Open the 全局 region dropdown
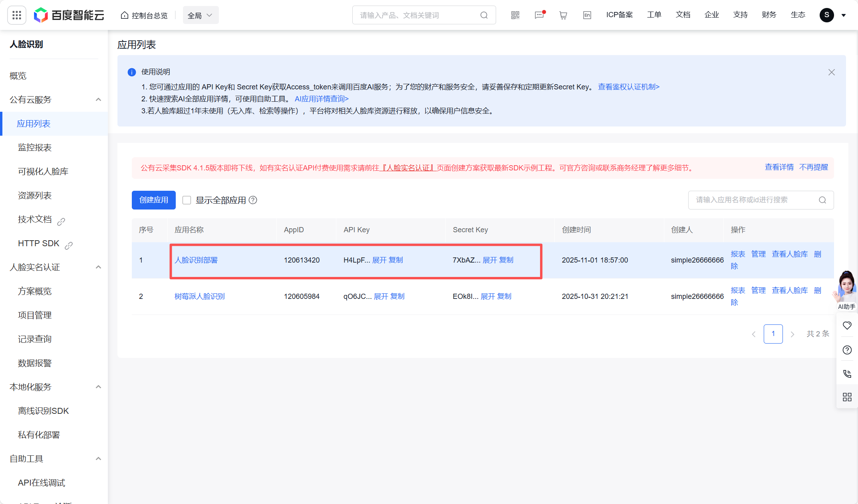Viewport: 858px width, 504px height. pyautogui.click(x=200, y=15)
